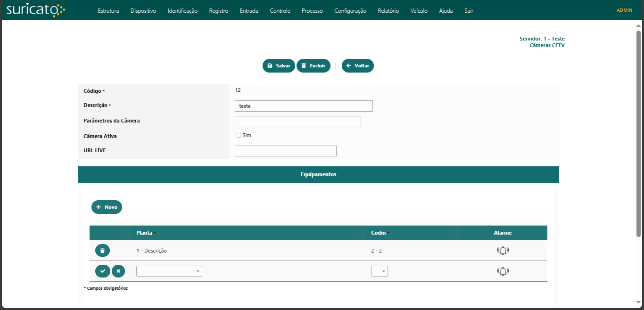Open the Codin dropdown in new row

379,271
